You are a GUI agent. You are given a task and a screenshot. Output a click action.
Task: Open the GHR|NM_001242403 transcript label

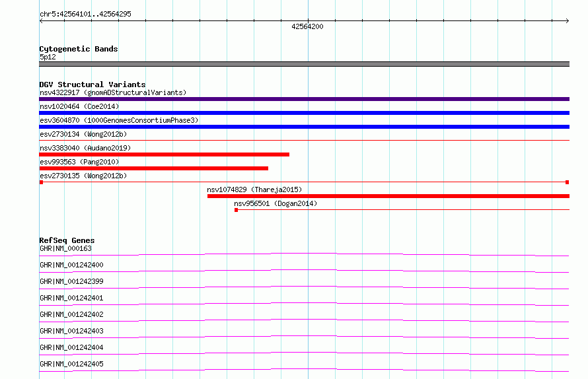pos(71,331)
